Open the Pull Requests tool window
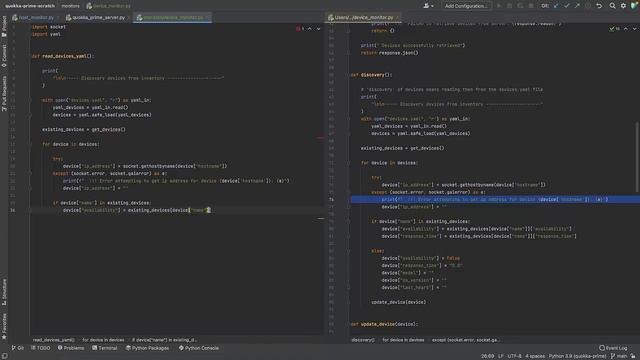The height and width of the screenshot is (360, 640). click(4, 93)
